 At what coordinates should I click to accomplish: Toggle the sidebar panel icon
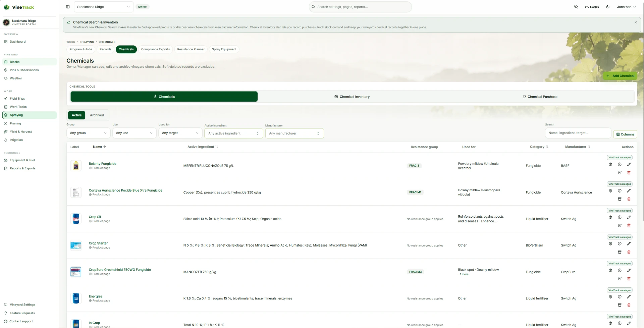pos(68,7)
